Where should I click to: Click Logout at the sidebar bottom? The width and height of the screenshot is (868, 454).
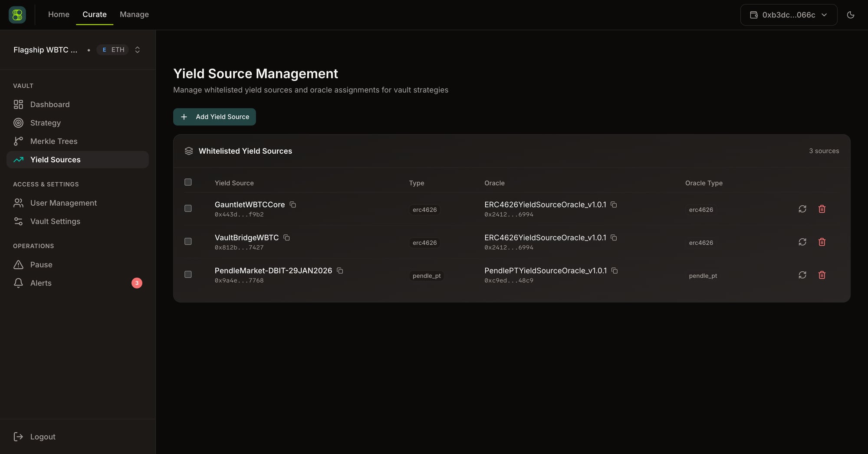pos(78,437)
